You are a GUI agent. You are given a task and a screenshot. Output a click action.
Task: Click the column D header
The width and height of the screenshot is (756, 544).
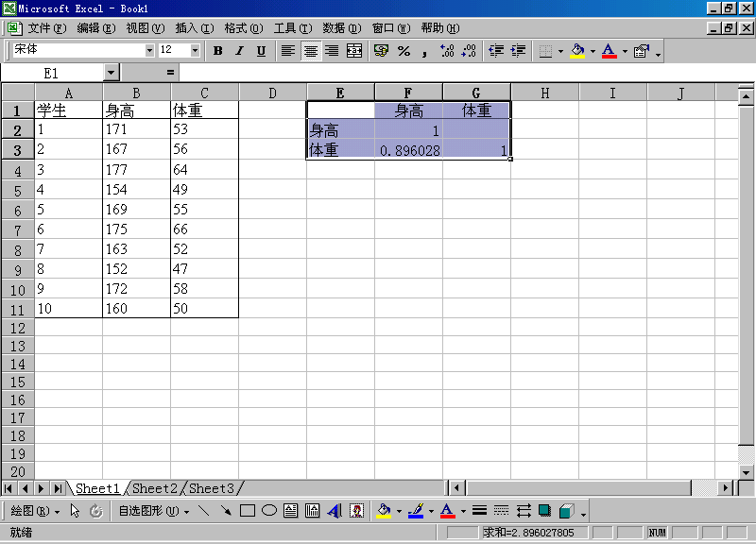point(272,93)
